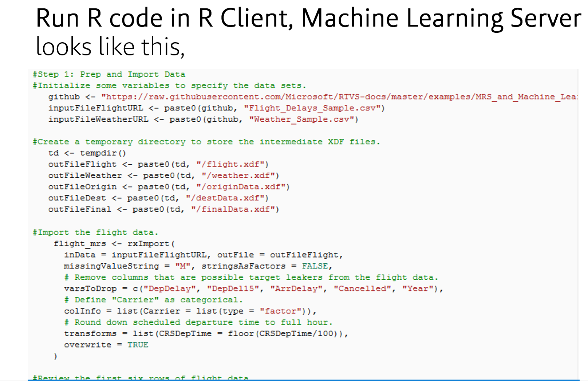Click the 'outFileFlight <- paste0' line

point(158,164)
